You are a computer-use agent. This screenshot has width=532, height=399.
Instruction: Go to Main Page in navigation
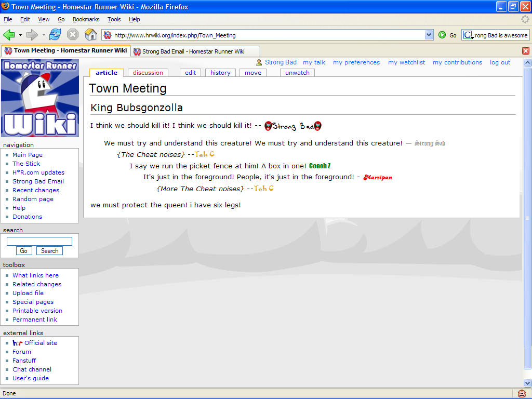(28, 155)
